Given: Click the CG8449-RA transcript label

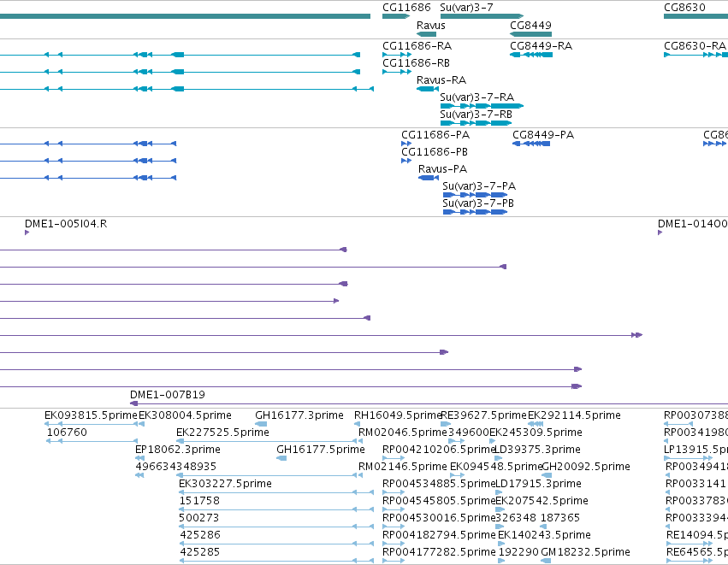Looking at the screenshot, I should pyautogui.click(x=541, y=46).
